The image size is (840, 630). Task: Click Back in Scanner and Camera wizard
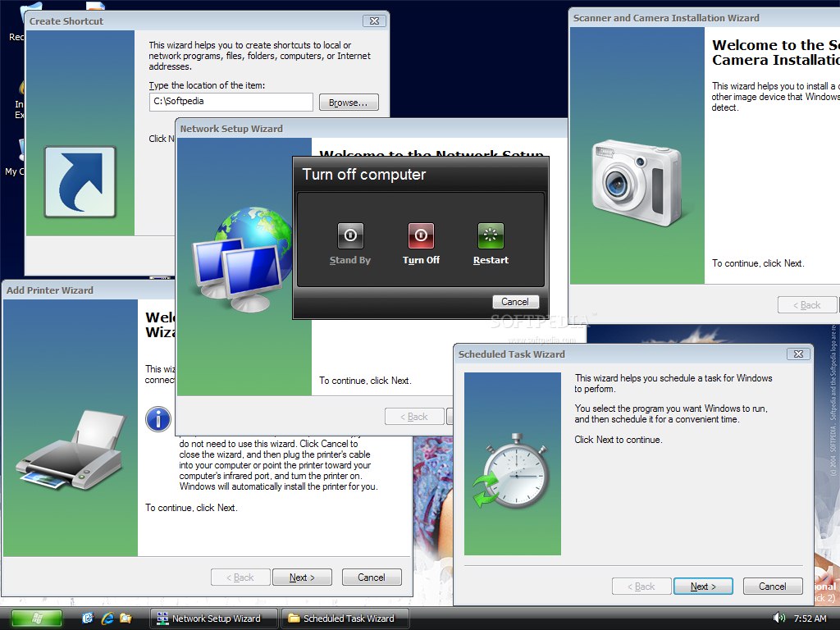click(807, 305)
